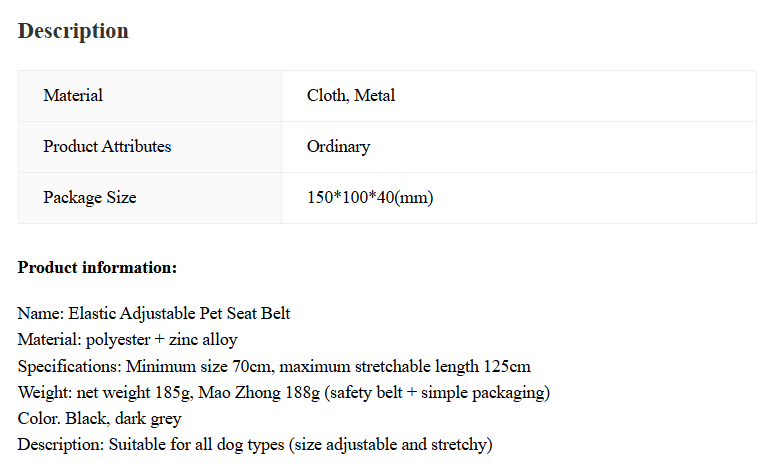
Task: Click the Specifications line with minimum size 70cm
Action: click(274, 366)
